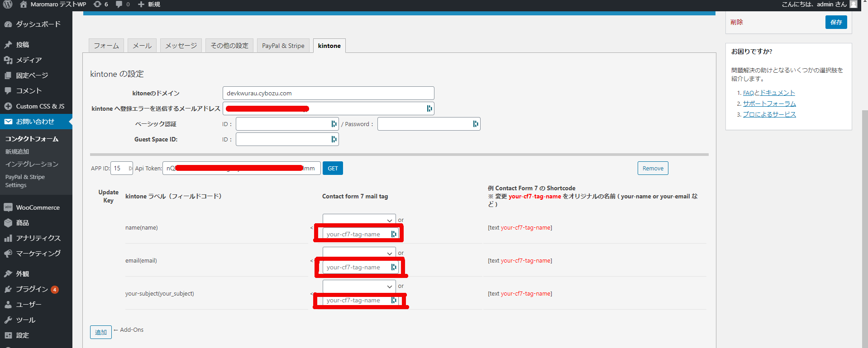Screen dimensions: 868x348
Task: Open the ツール wrench menu
Action: click(36, 320)
